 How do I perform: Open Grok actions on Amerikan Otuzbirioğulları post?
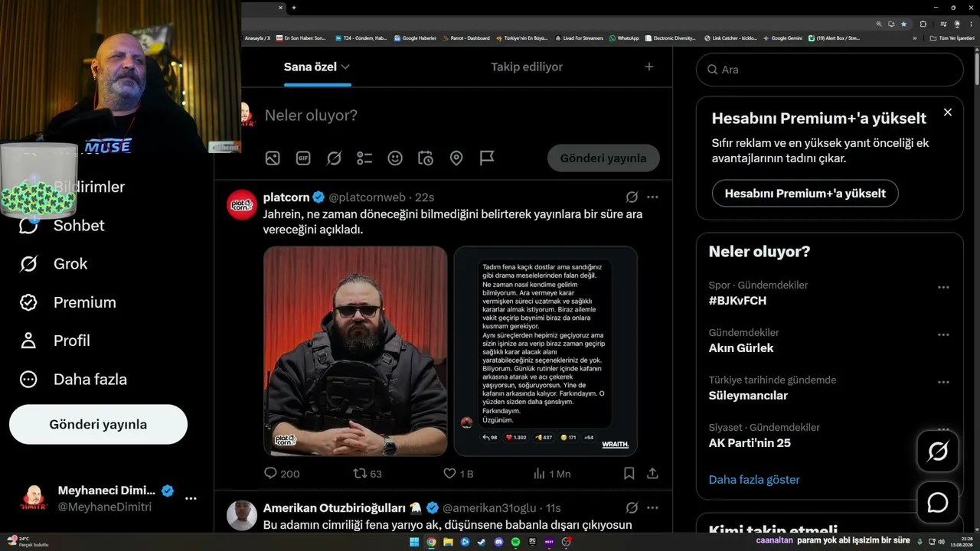pyautogui.click(x=632, y=507)
